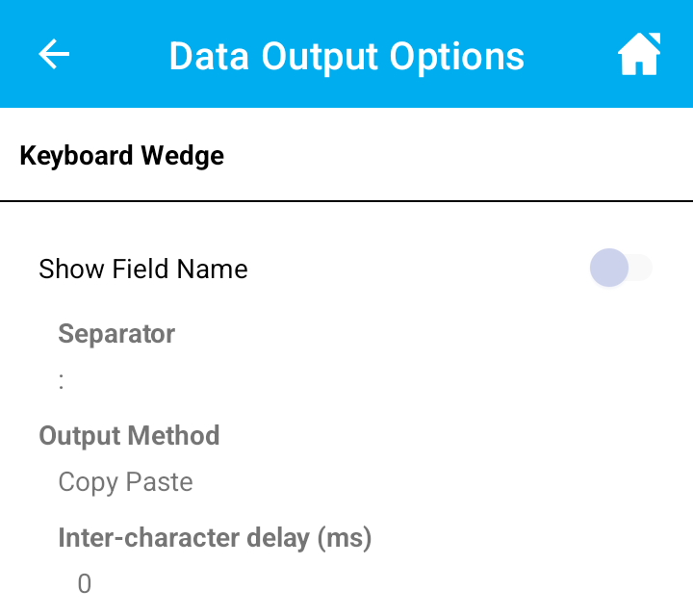Tap the back arrow icon
Image resolution: width=693 pixels, height=616 pixels.
tap(54, 55)
